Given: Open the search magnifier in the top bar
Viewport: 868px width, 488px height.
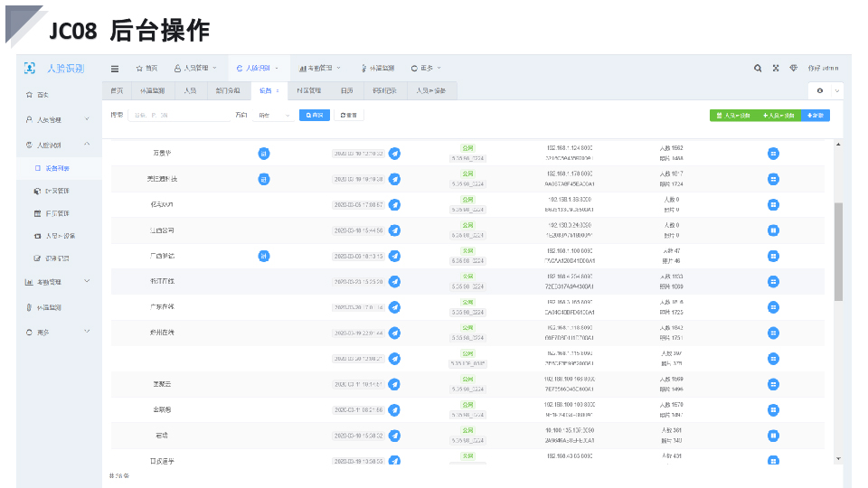Looking at the screenshot, I should coord(758,68).
